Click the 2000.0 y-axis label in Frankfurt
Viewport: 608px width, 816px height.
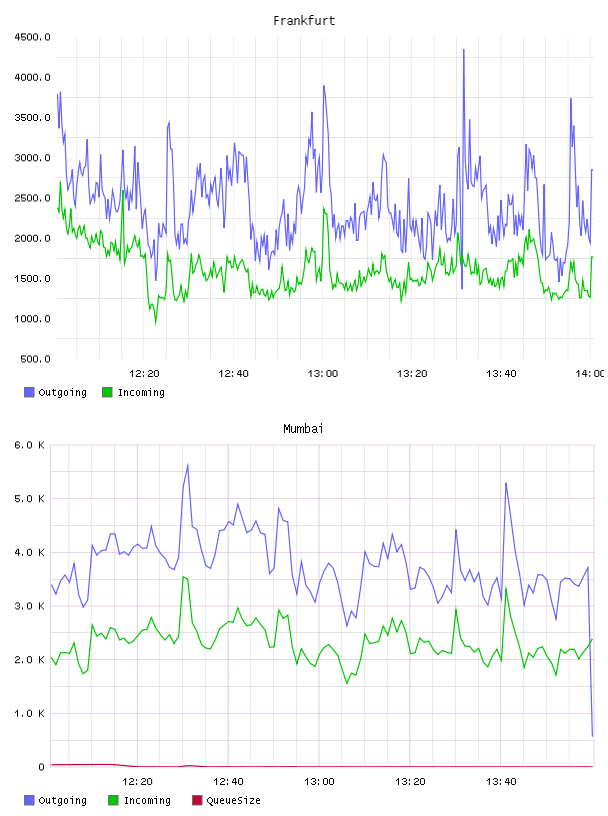tap(32, 238)
